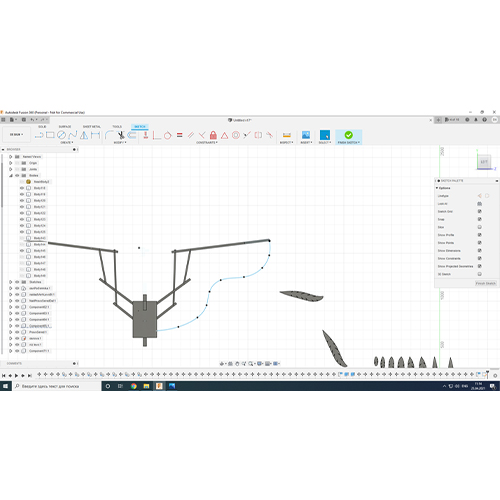Click the green Finish Sketch checkmark
Viewport: 500px width, 500px height.
349,135
